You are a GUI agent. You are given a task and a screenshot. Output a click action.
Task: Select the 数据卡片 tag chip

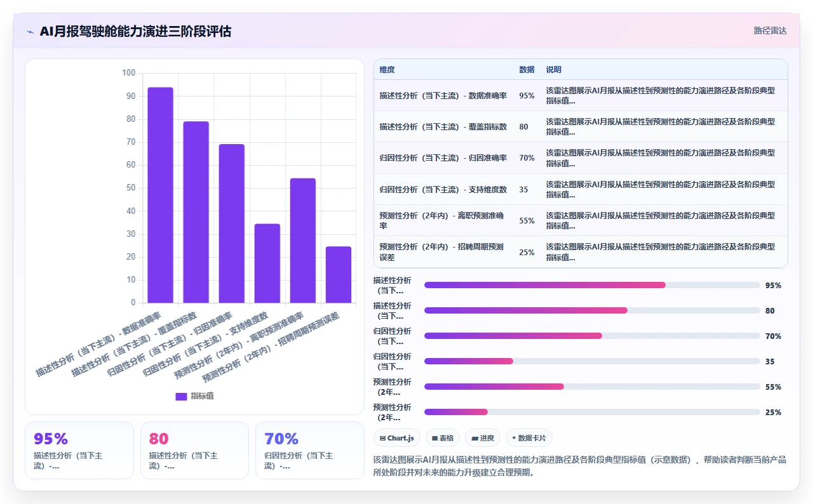tap(529, 438)
